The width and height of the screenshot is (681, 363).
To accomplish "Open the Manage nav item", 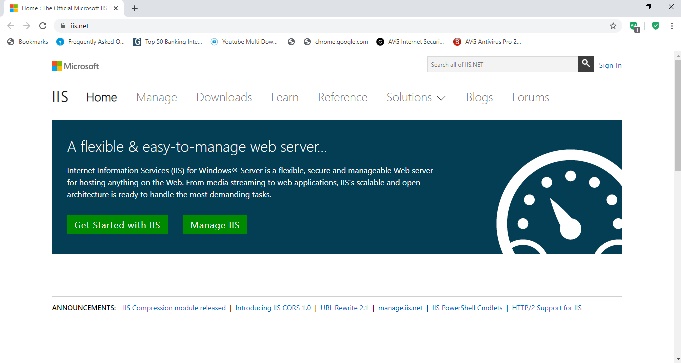I will pyautogui.click(x=156, y=97).
